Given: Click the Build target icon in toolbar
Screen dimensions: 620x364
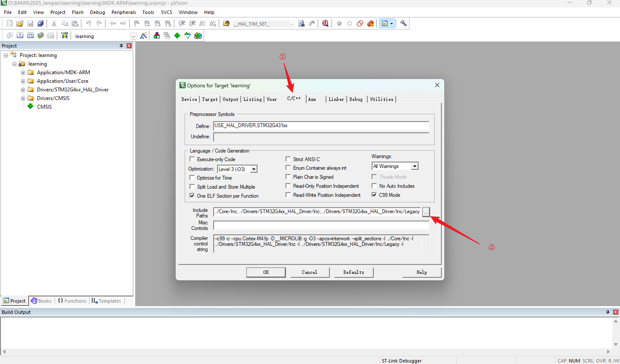Looking at the screenshot, I should [x=20, y=36].
